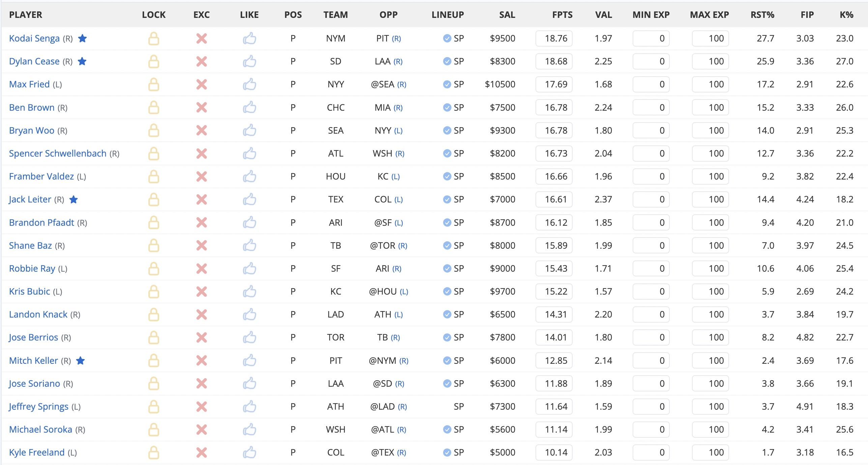Click opponent @SEA for Max Fried
Screen dimensions: 868x465
pyautogui.click(x=382, y=84)
